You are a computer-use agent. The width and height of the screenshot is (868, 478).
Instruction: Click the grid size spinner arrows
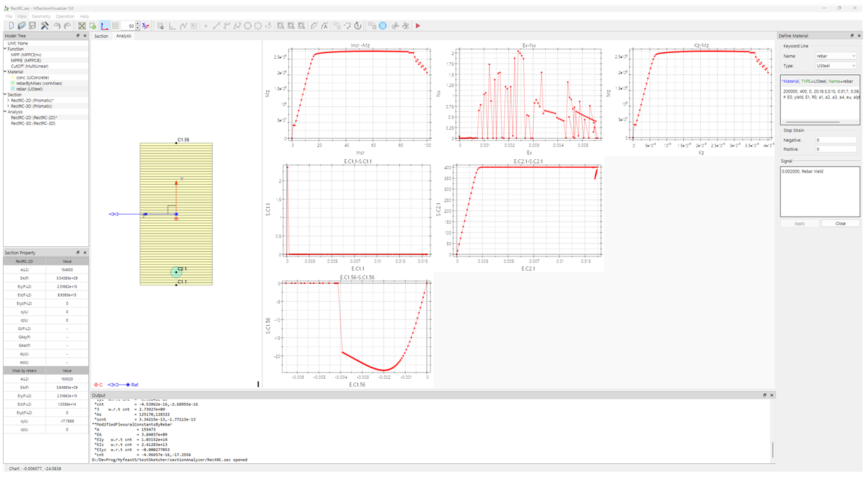click(137, 25)
